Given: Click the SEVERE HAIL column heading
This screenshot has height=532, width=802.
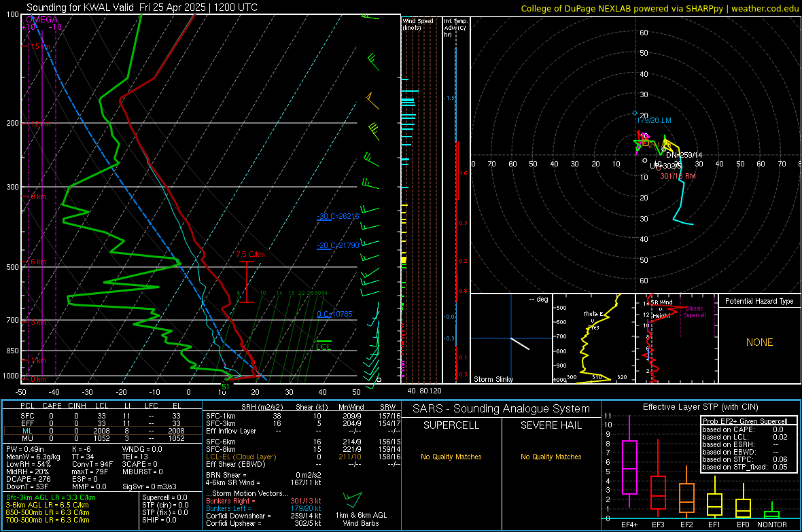Looking at the screenshot, I should tap(551, 425).
